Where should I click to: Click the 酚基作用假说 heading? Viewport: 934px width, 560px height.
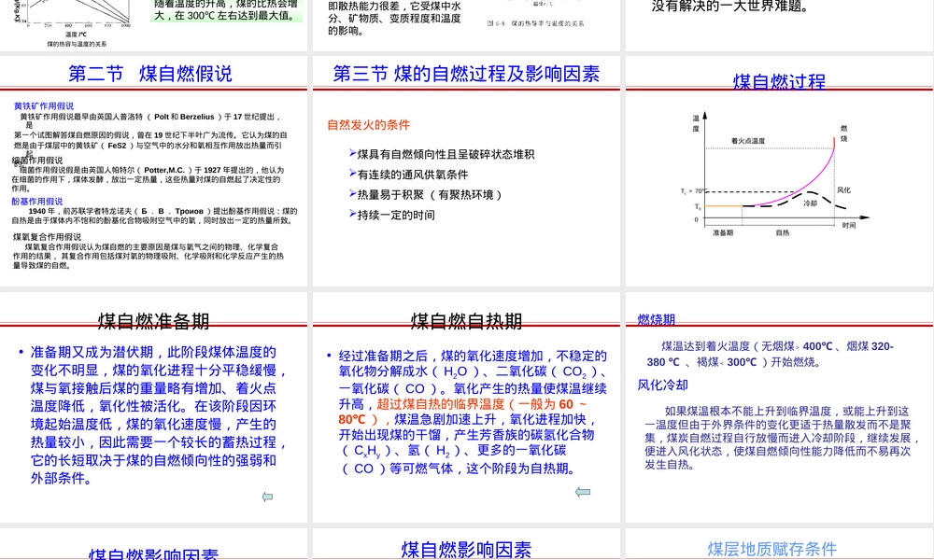pyautogui.click(x=37, y=202)
